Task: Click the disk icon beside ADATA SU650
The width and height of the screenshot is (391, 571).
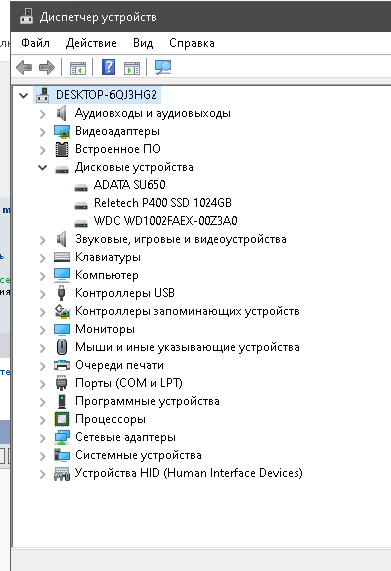Action: point(81,188)
